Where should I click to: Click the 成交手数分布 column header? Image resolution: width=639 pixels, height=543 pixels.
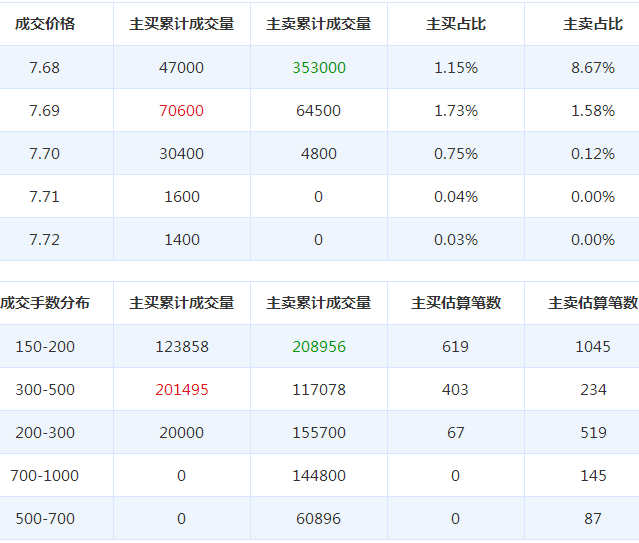(x=45, y=303)
